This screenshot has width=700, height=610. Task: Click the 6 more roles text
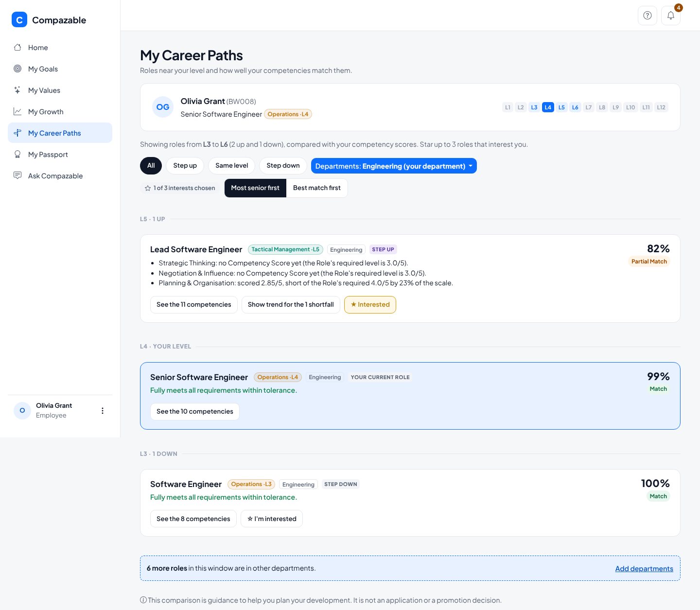pos(167,568)
